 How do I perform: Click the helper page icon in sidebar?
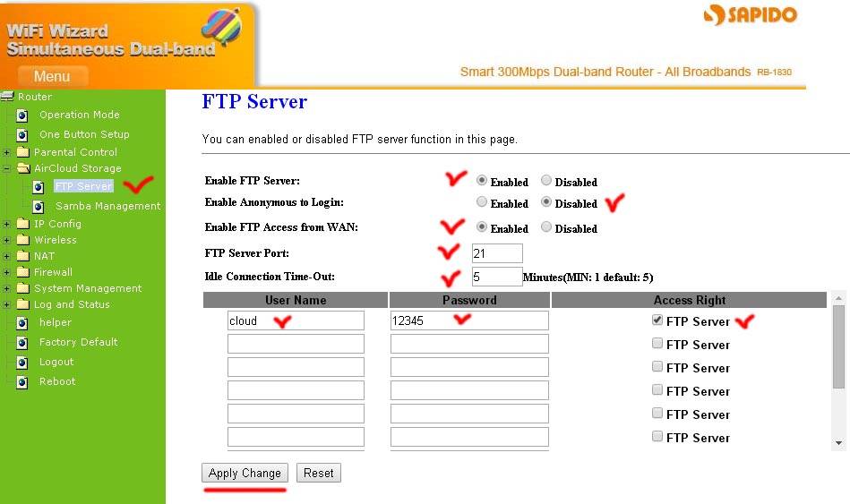coord(21,323)
